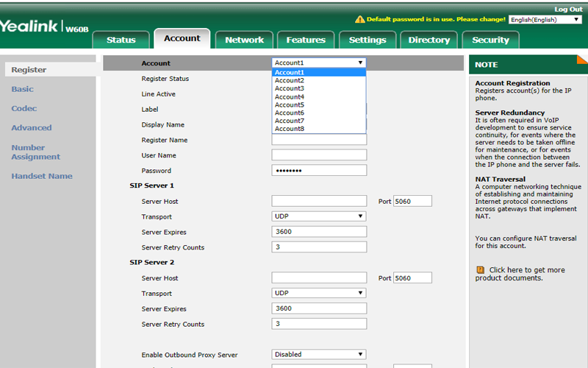Open the Security tab

pyautogui.click(x=490, y=40)
